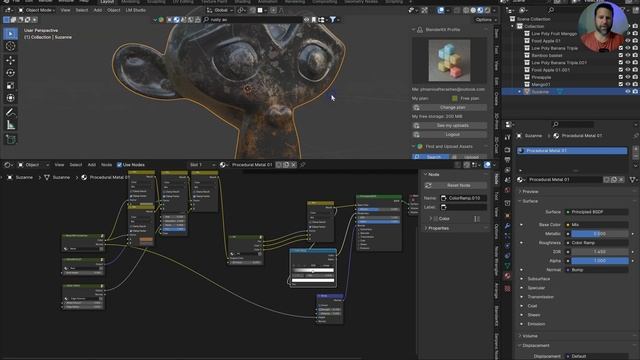This screenshot has width=640, height=360.
Task: Select the Measure tool
Action: (11, 125)
